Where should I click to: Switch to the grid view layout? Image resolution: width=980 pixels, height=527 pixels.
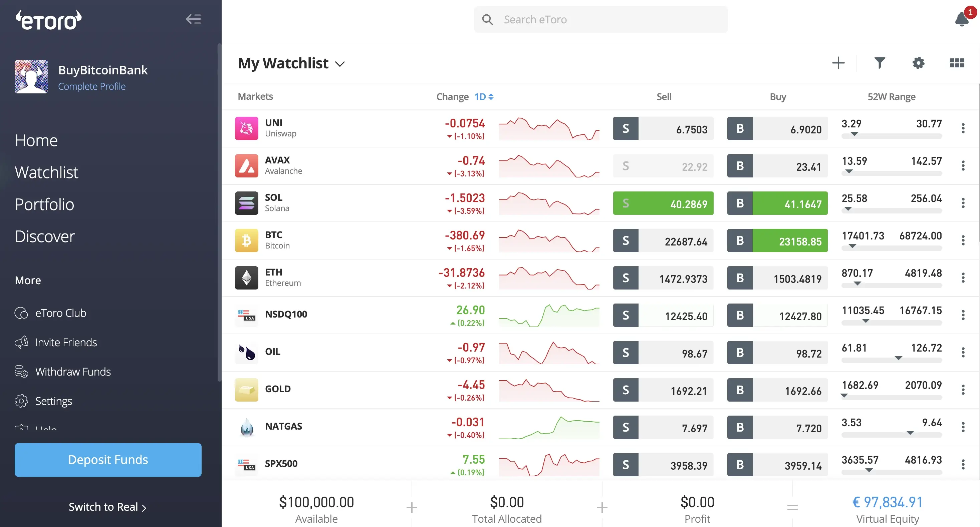coord(957,63)
